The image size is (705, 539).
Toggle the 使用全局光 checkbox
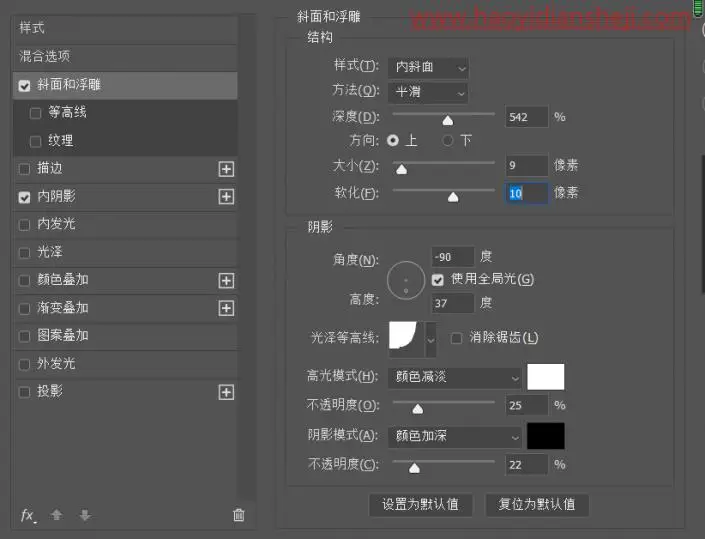(x=437, y=280)
